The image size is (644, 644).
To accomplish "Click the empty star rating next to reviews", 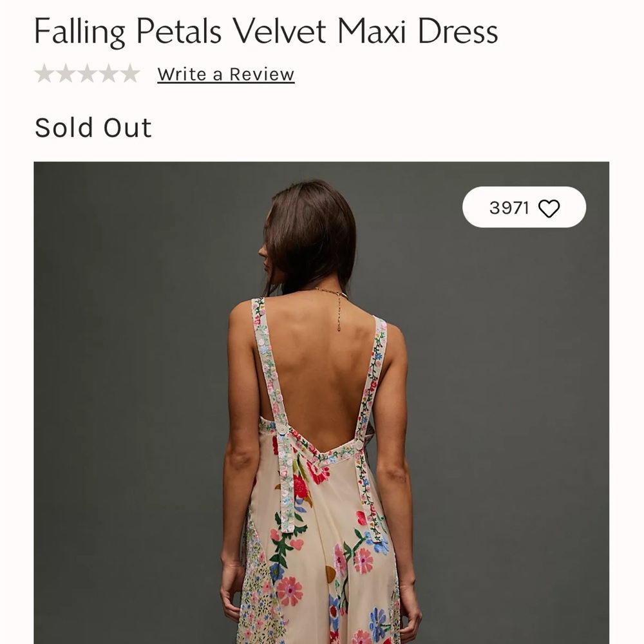I will pyautogui.click(x=89, y=73).
